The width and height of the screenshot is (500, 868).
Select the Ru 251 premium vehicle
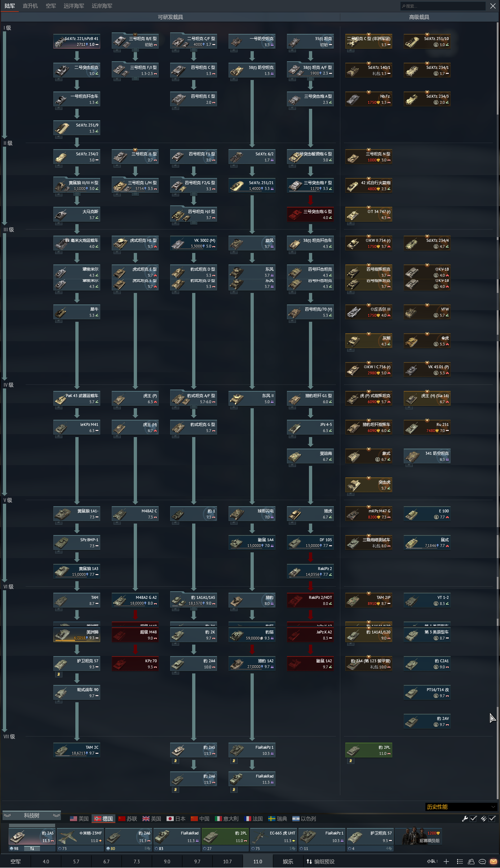[x=427, y=427]
